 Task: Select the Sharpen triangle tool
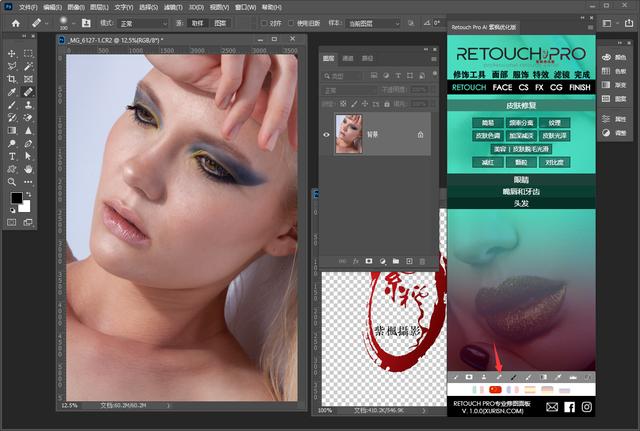(28, 131)
